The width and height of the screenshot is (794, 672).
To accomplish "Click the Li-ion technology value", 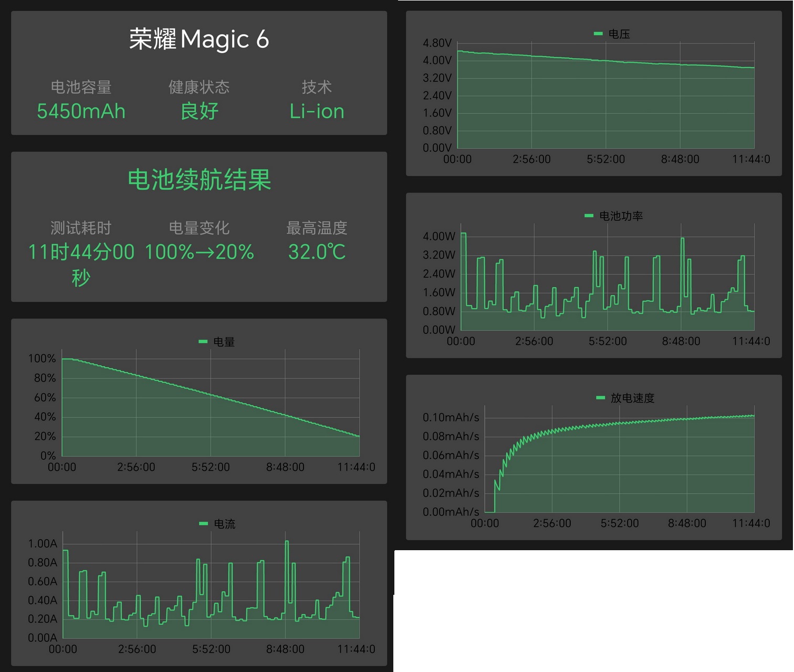I will point(317,111).
